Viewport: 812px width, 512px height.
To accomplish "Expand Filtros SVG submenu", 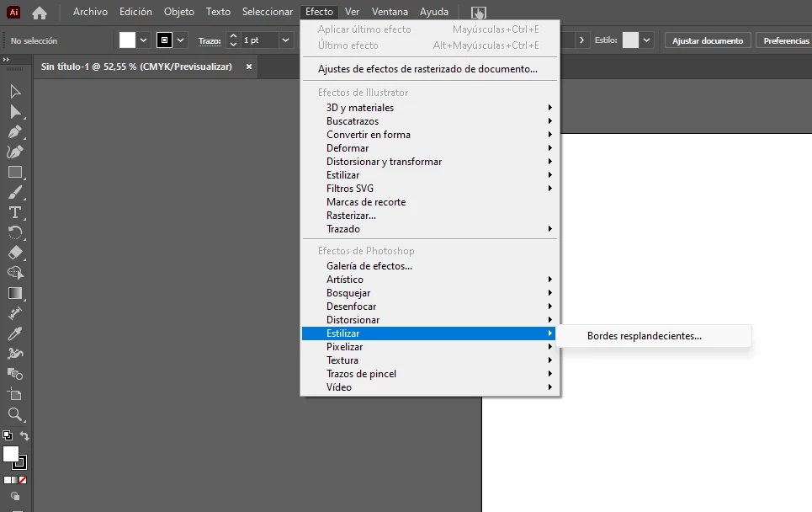I will click(431, 188).
